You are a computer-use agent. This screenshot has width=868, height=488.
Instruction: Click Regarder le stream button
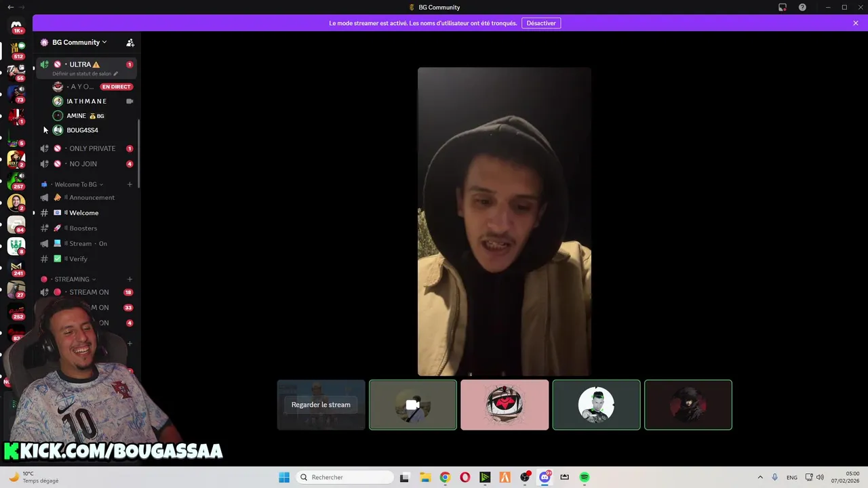(x=321, y=405)
